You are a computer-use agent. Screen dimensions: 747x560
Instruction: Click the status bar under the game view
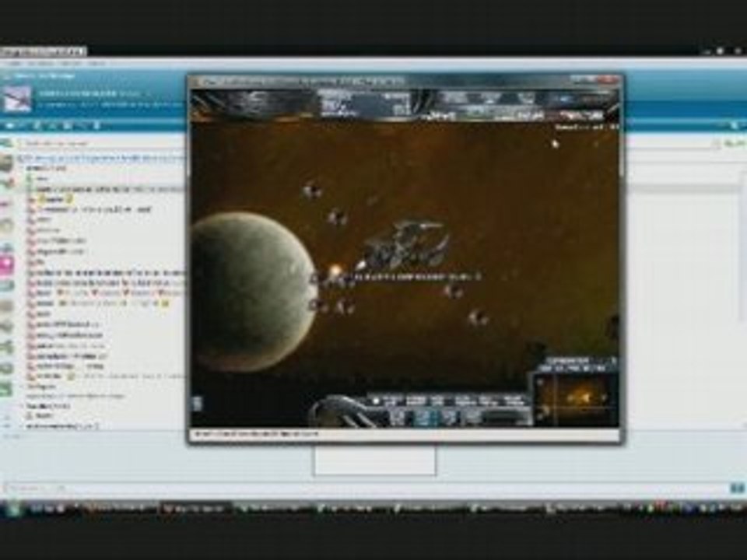(x=405, y=434)
